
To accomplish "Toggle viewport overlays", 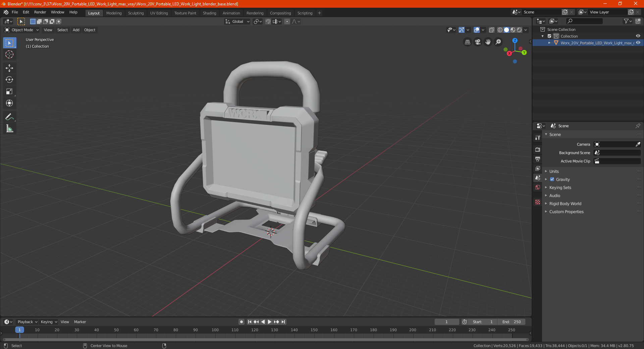I will point(477,30).
